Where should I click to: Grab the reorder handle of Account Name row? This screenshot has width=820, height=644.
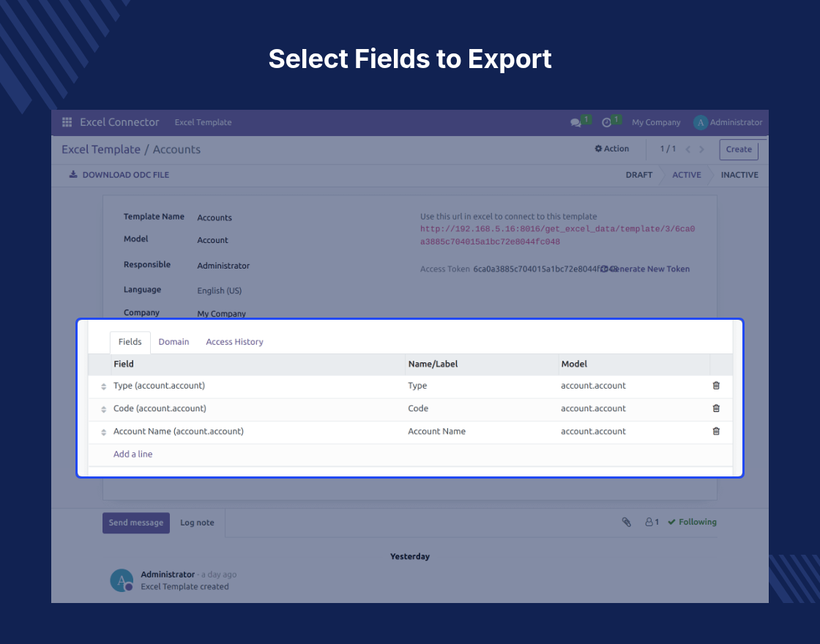[x=103, y=433]
